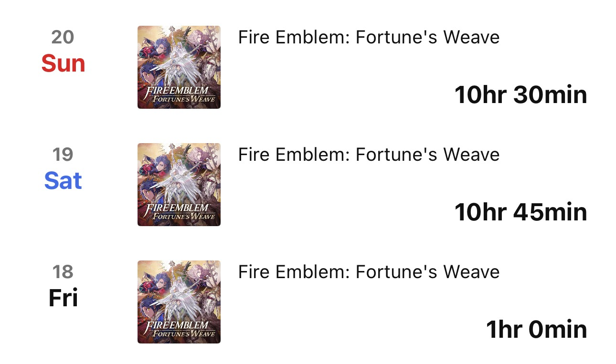Open the Fire Emblem thumbnail for Friday 18

point(179,302)
